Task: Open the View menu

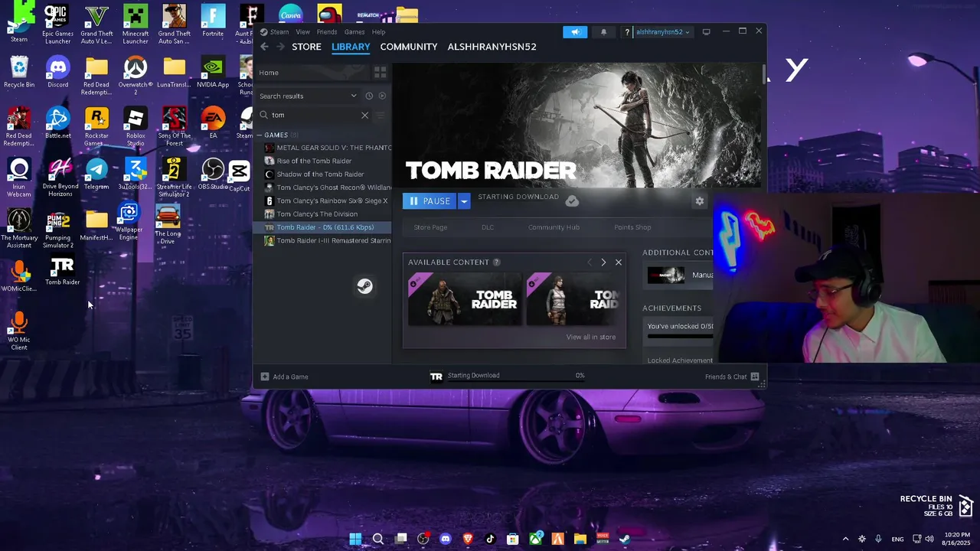Action: (302, 32)
